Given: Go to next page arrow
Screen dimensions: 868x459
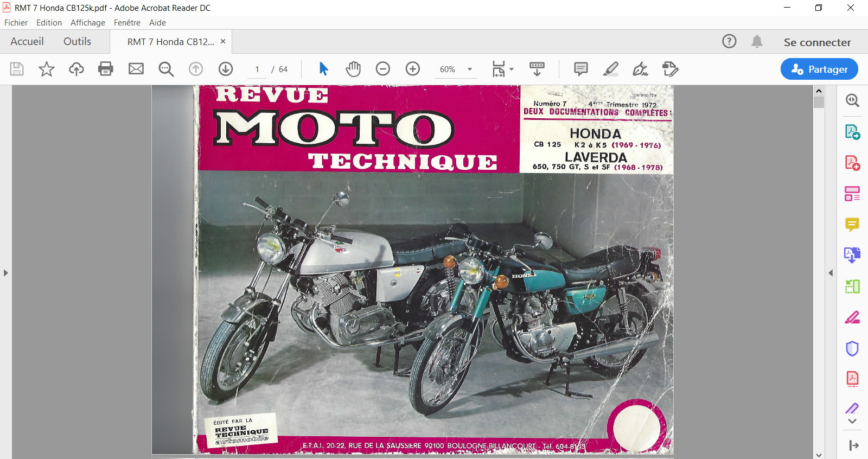Looking at the screenshot, I should click(226, 69).
